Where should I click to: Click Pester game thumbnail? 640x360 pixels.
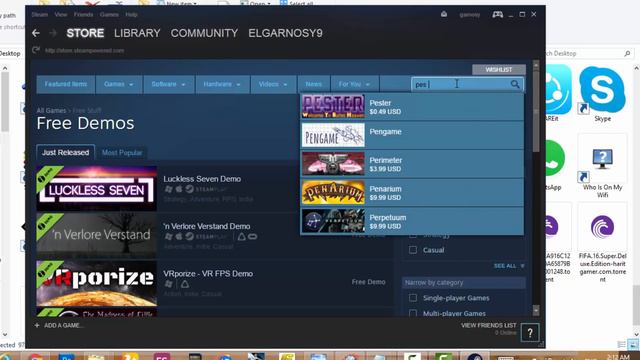point(333,106)
